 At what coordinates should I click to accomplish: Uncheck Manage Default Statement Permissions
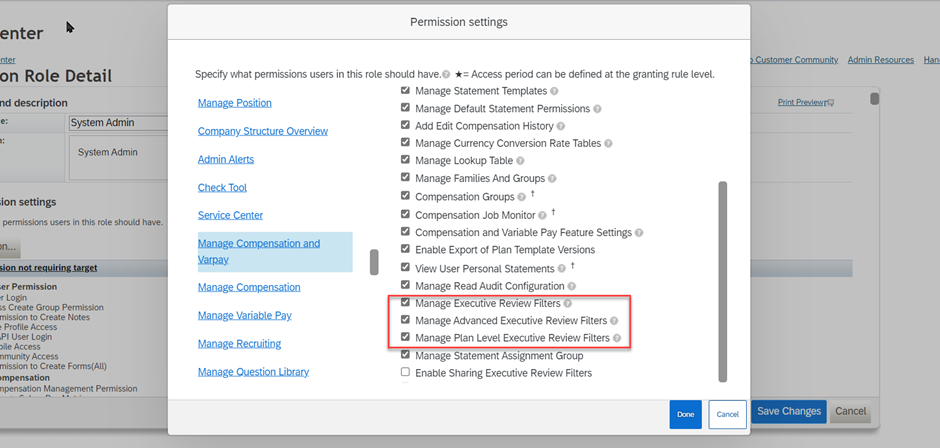(x=405, y=107)
